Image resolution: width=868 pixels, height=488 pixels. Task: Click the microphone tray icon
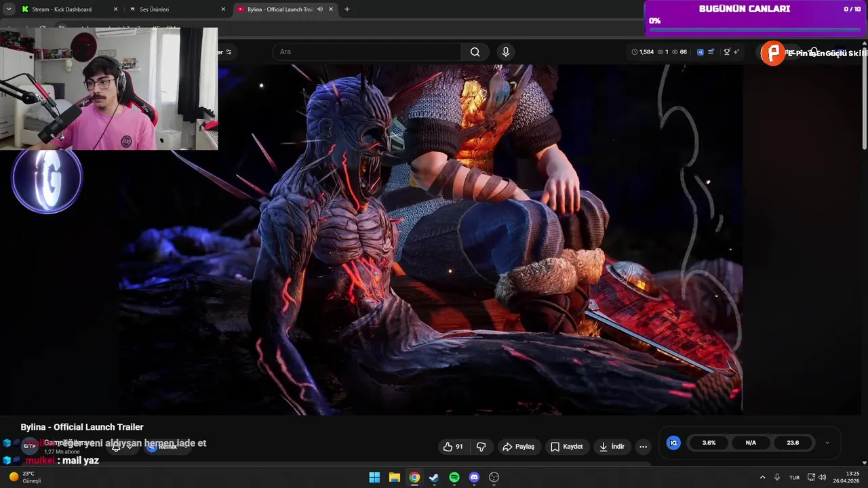point(777,477)
